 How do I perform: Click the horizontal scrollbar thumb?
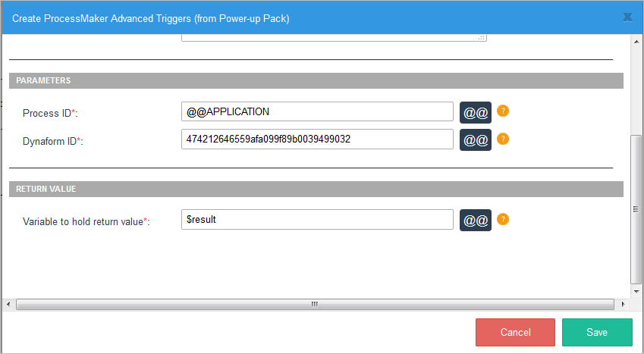pyautogui.click(x=314, y=304)
